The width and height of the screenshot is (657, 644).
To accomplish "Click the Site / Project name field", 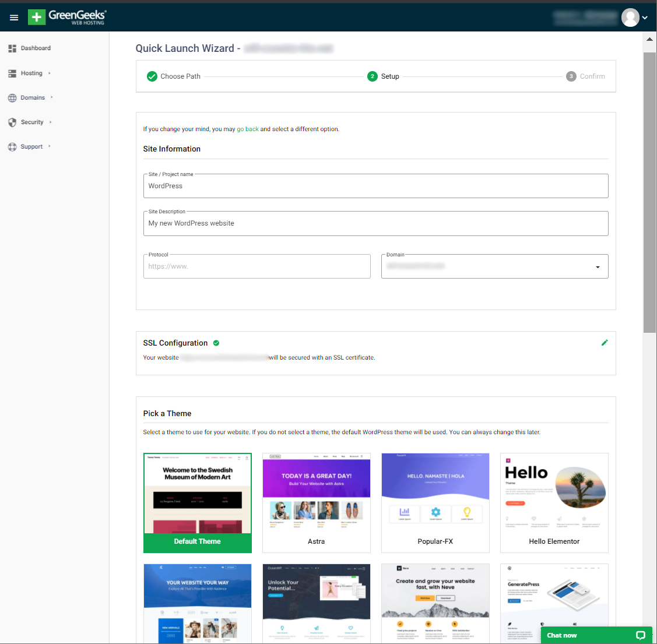I will (375, 185).
